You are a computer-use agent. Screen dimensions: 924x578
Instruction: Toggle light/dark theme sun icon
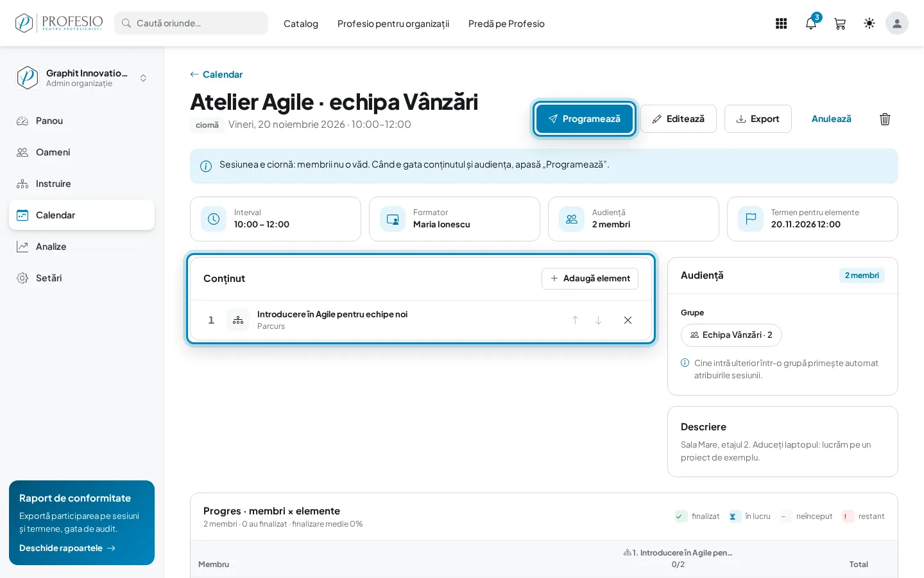pyautogui.click(x=869, y=23)
